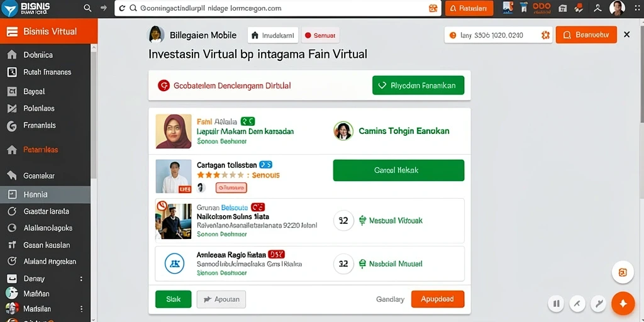Viewport: 644px width, 322px height.
Task: Click the orange 000 counter icon in top bar
Action: tap(541, 8)
